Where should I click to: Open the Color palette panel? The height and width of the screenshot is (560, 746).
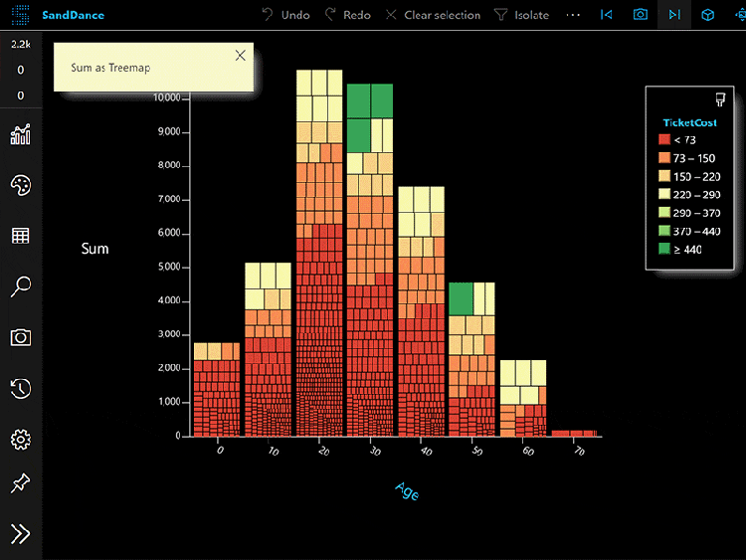click(x=20, y=186)
